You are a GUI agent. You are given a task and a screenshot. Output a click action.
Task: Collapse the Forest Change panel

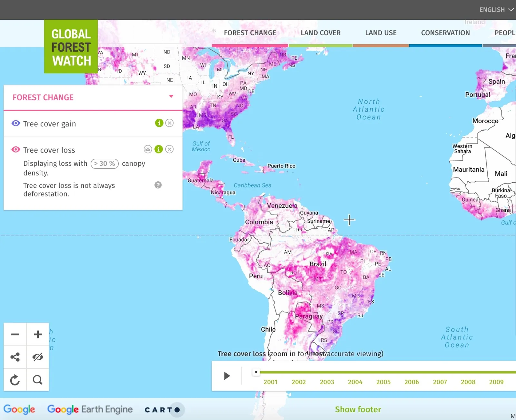(171, 95)
